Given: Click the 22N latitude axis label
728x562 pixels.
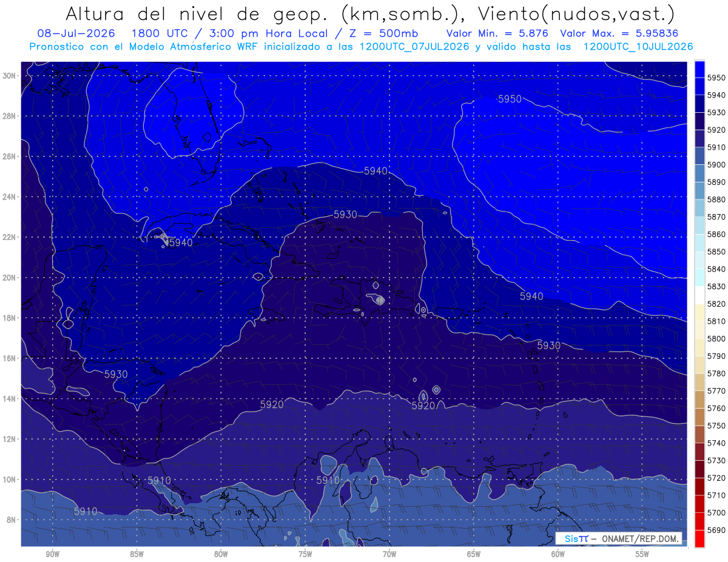Looking at the screenshot, I should pos(9,237).
